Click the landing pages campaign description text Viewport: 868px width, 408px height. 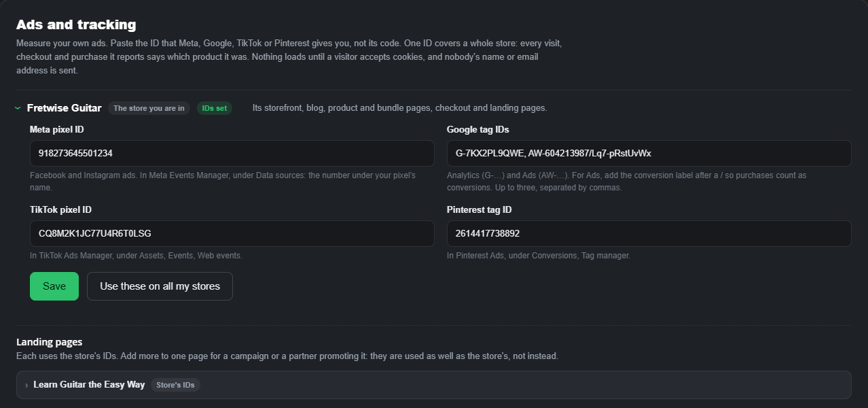(x=287, y=356)
